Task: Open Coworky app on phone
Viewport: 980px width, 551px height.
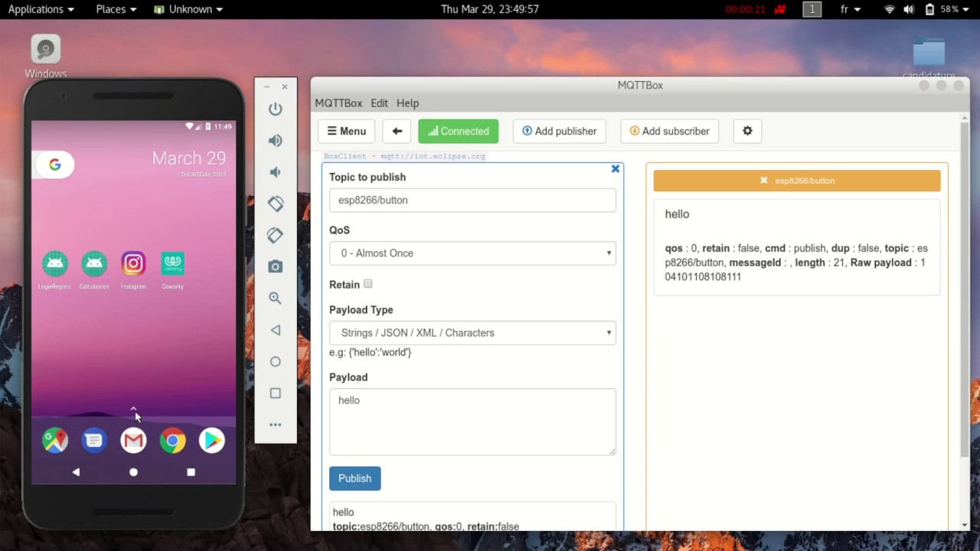Action: pos(172,264)
